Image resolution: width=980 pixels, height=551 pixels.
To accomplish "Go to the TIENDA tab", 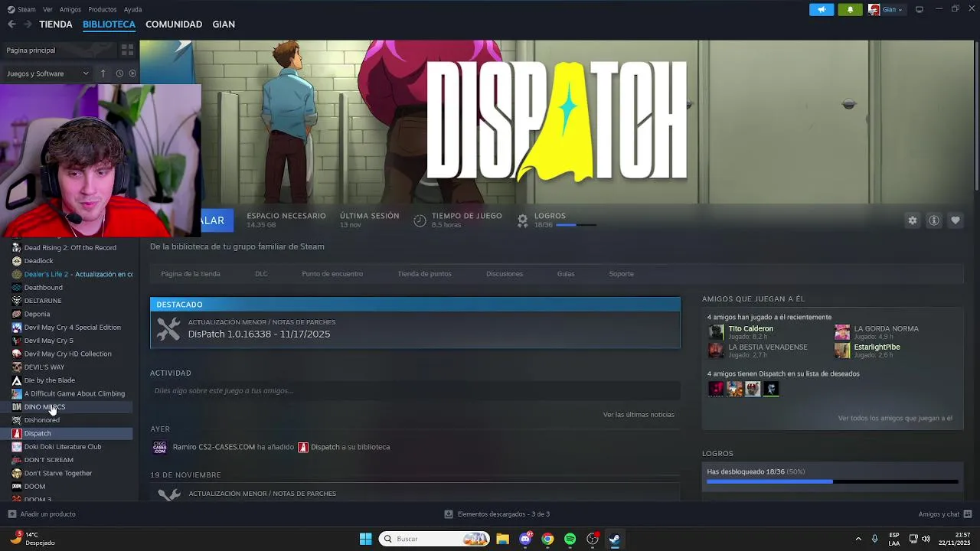I will [x=56, y=24].
